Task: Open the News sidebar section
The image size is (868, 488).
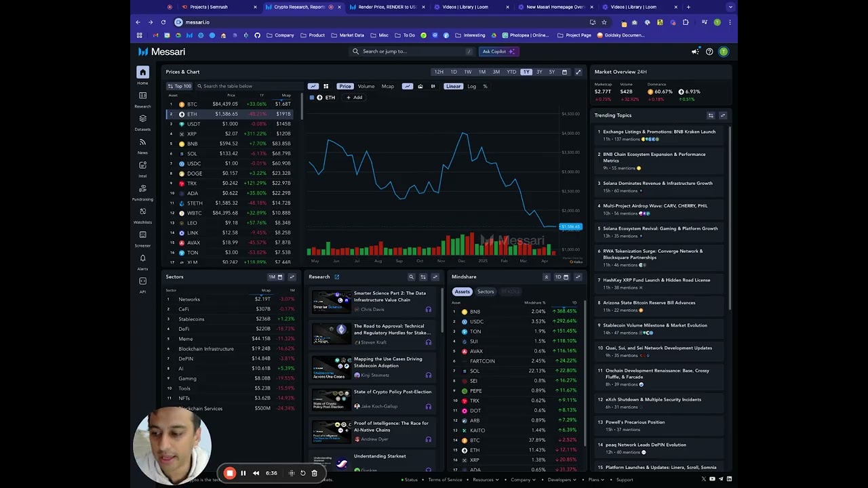Action: [x=142, y=146]
